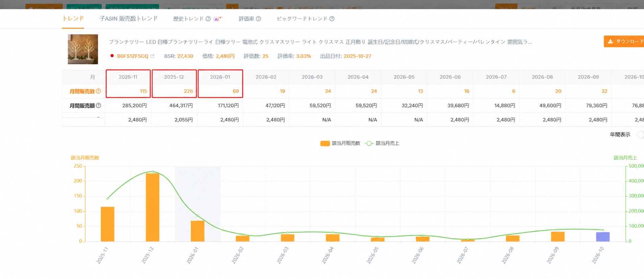644x279 pixels.
Task: Open the 子ASIN 販売数トレンド tab
Action: (x=128, y=19)
